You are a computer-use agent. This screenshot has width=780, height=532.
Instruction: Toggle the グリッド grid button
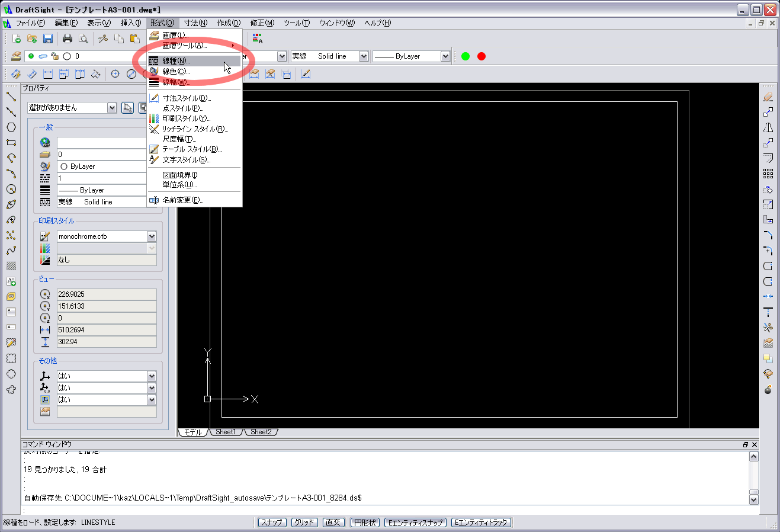(304, 523)
